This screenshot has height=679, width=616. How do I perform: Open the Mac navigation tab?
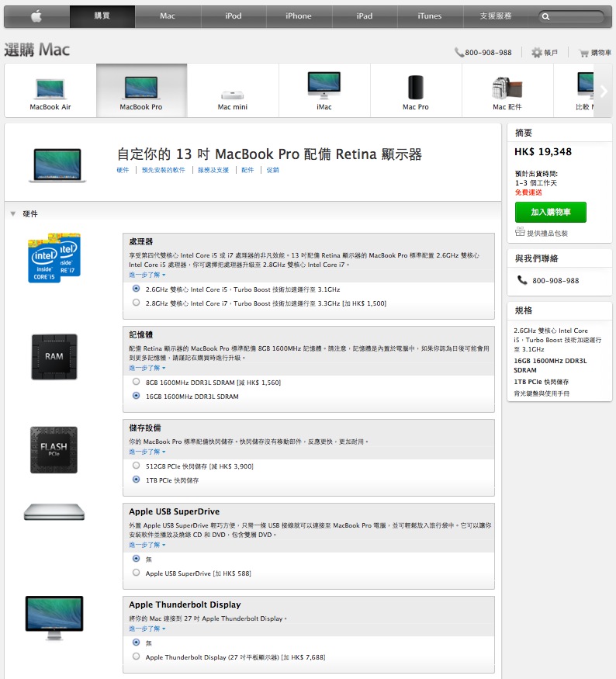point(168,16)
